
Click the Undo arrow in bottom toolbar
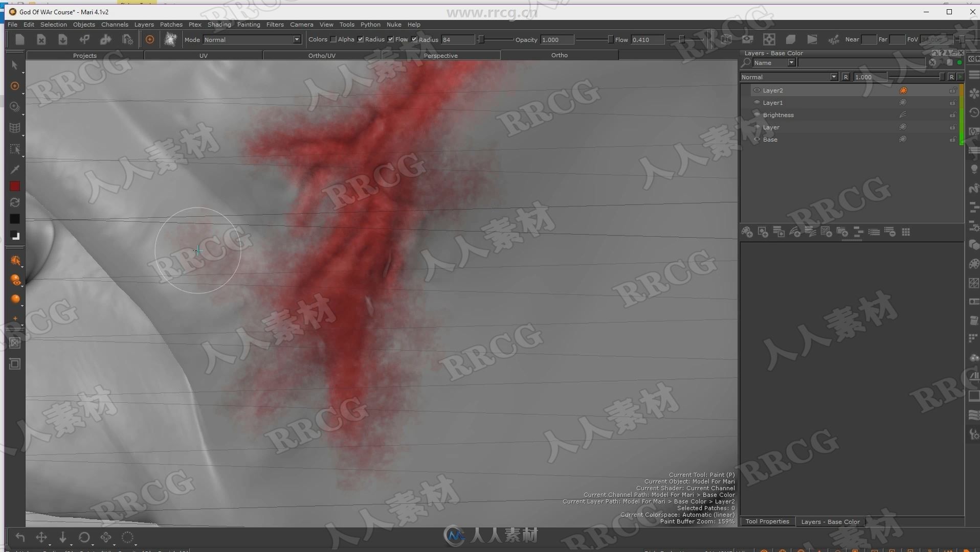pyautogui.click(x=20, y=537)
